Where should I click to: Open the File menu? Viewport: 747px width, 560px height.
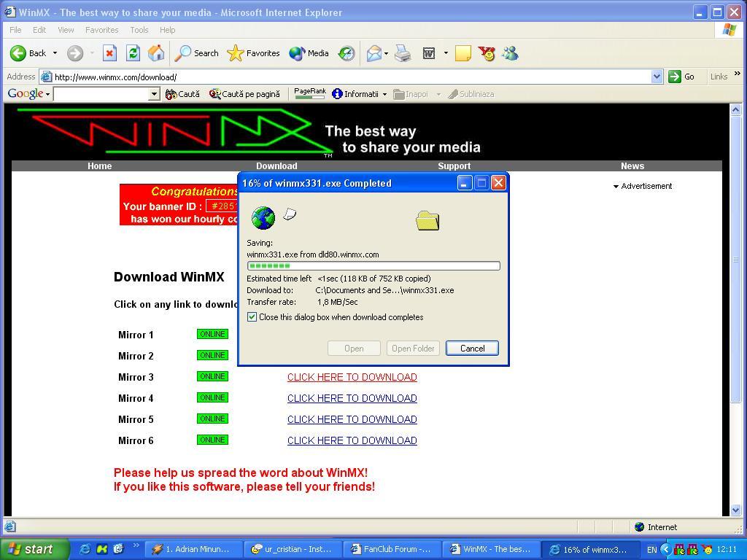[x=15, y=29]
